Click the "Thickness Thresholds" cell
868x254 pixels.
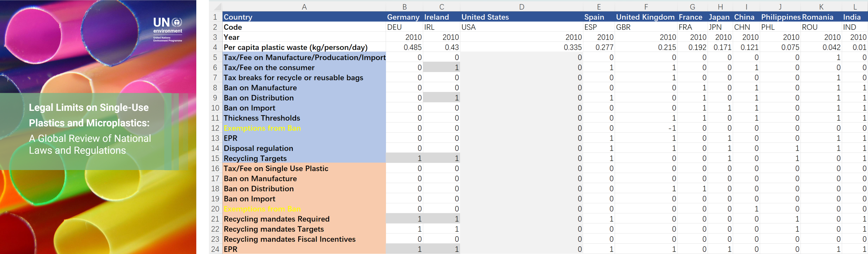tap(304, 118)
